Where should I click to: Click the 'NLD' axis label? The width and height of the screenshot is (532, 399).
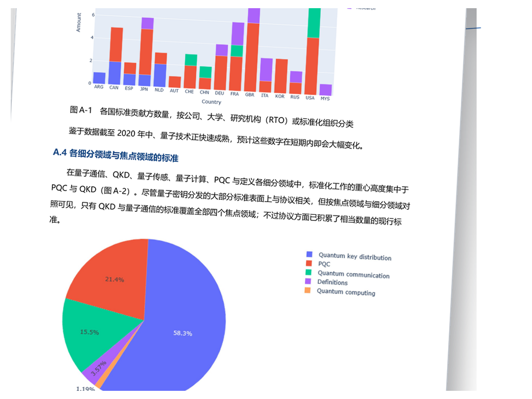tap(159, 90)
